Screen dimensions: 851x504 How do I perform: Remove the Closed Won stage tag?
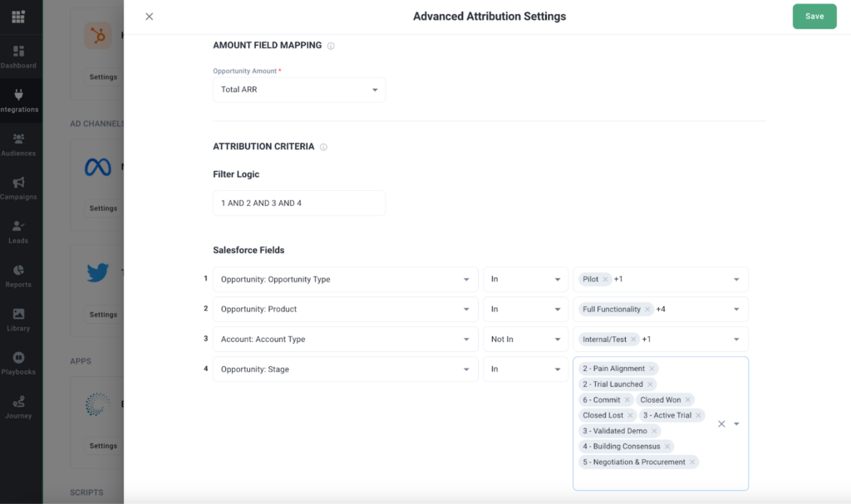click(x=687, y=400)
